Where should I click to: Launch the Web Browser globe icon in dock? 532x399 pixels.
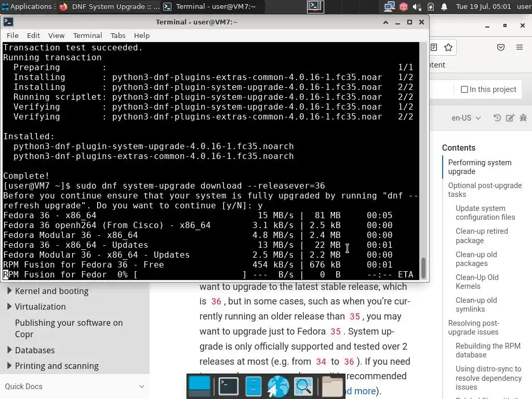tap(278, 386)
